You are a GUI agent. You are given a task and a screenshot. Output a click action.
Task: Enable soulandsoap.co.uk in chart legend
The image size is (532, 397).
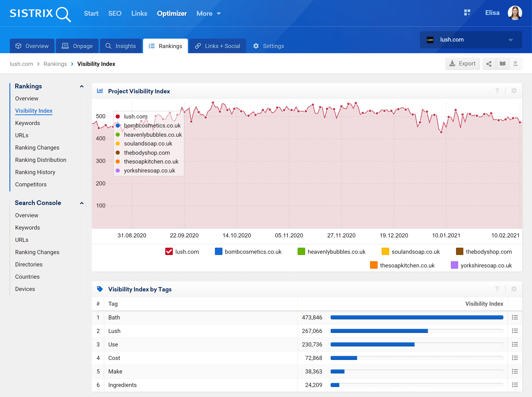coord(385,251)
